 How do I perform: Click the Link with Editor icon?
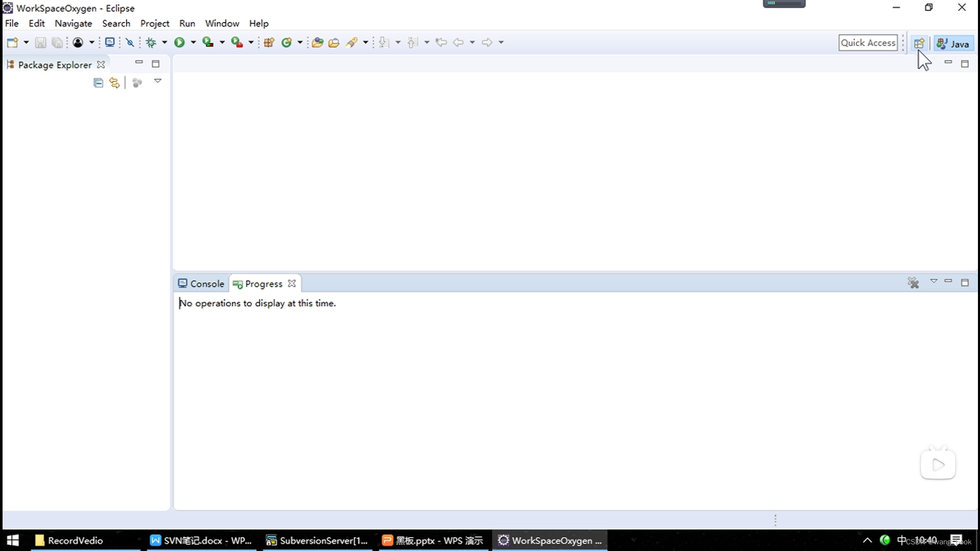(115, 82)
